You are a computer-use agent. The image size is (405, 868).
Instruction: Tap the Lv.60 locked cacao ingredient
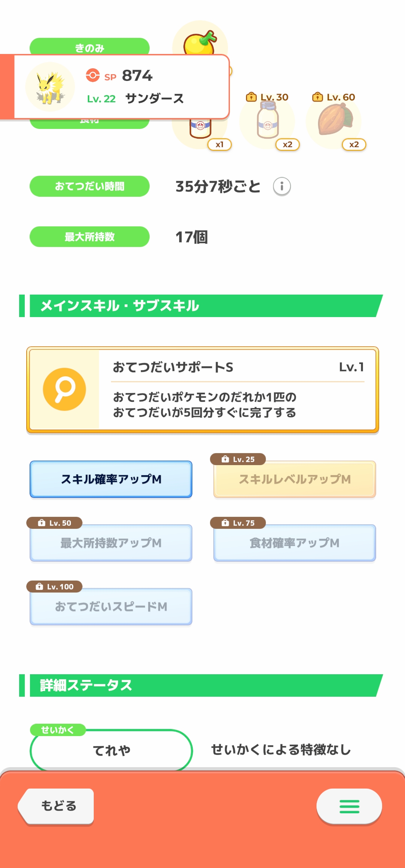point(334,121)
